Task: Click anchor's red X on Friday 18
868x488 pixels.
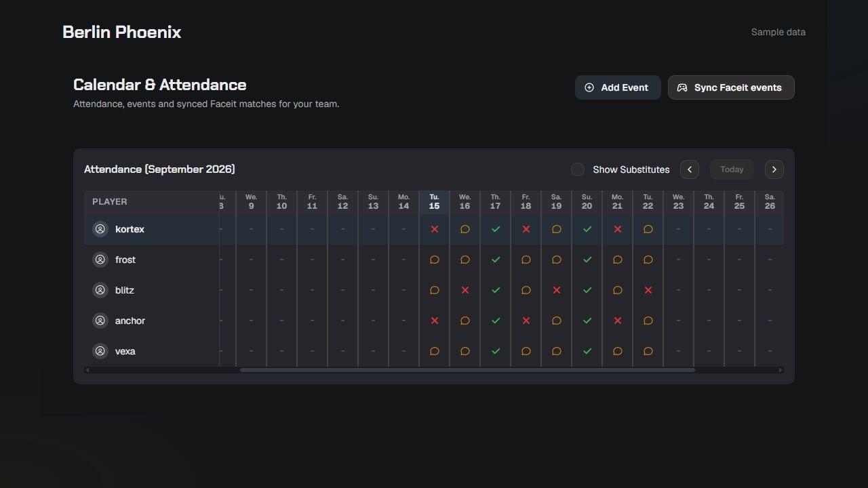Action: tap(526, 321)
